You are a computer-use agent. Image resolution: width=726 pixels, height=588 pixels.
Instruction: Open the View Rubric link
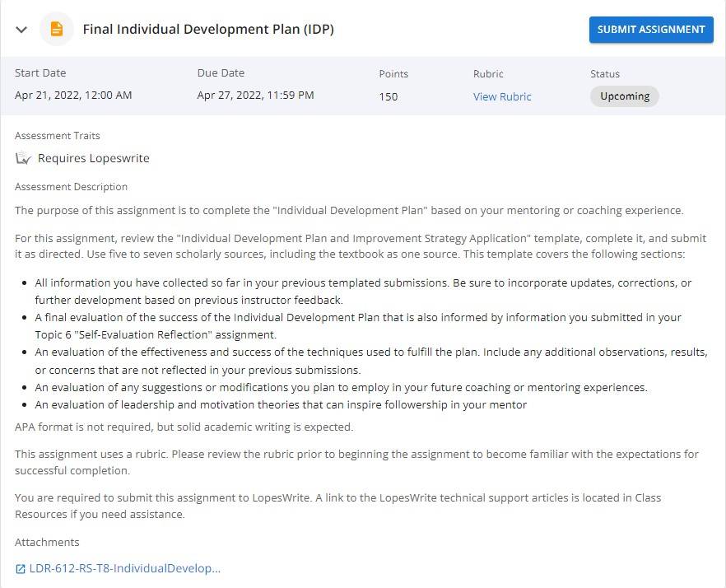[x=502, y=97]
